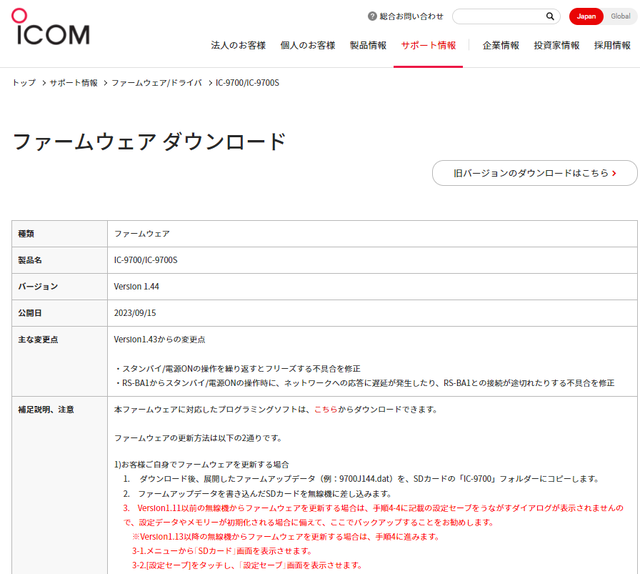The height and width of the screenshot is (574, 640).
Task: Select the red Version1.11以前 warning text
Action: click(x=373, y=515)
